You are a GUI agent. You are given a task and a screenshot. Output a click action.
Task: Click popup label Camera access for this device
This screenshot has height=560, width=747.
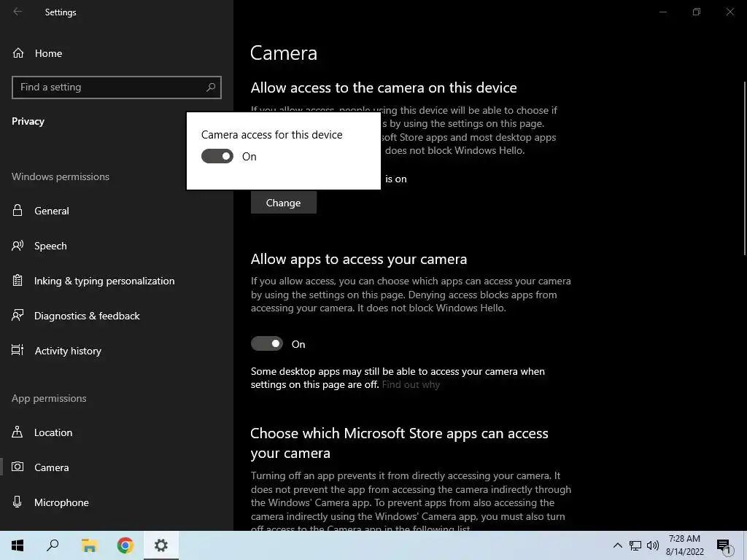tap(271, 135)
